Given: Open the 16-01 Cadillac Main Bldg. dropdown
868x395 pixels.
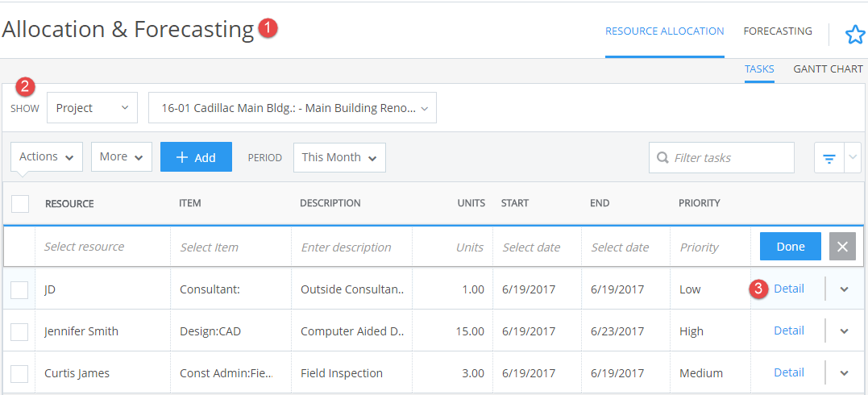Looking at the screenshot, I should (x=293, y=107).
